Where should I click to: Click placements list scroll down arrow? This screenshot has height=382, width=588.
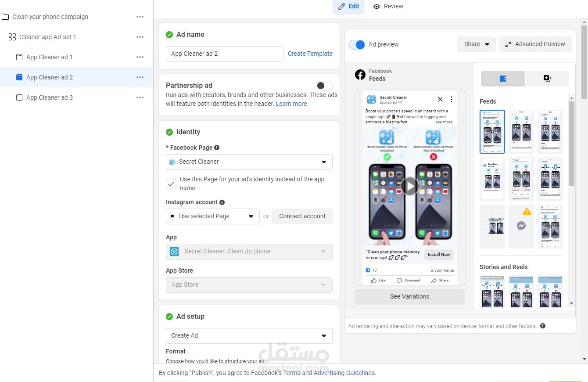pos(571,303)
